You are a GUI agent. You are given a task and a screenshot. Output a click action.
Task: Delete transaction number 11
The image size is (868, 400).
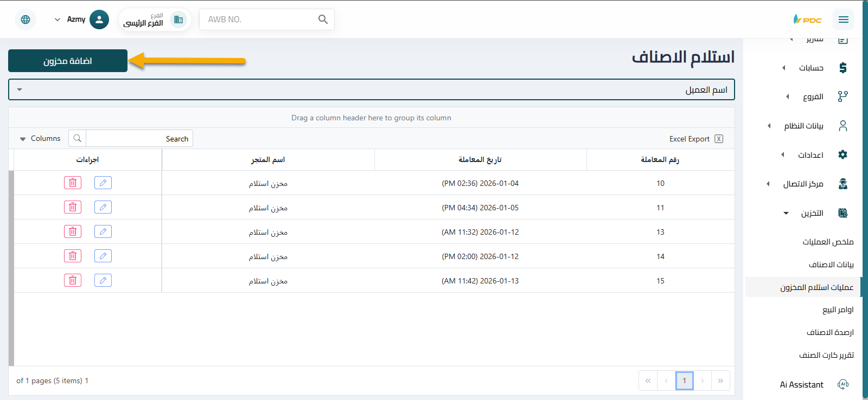pos(73,207)
